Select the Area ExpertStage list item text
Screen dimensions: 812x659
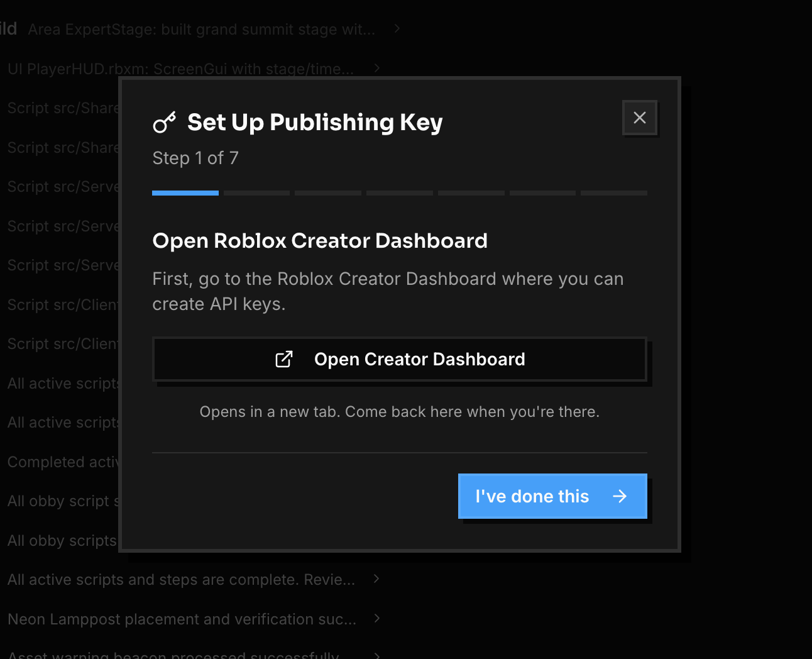[x=201, y=30]
